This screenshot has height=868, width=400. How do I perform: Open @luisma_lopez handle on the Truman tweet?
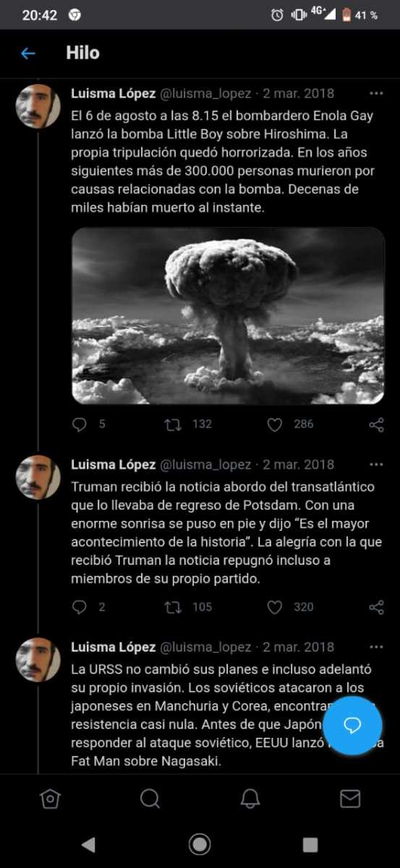pyautogui.click(x=205, y=464)
